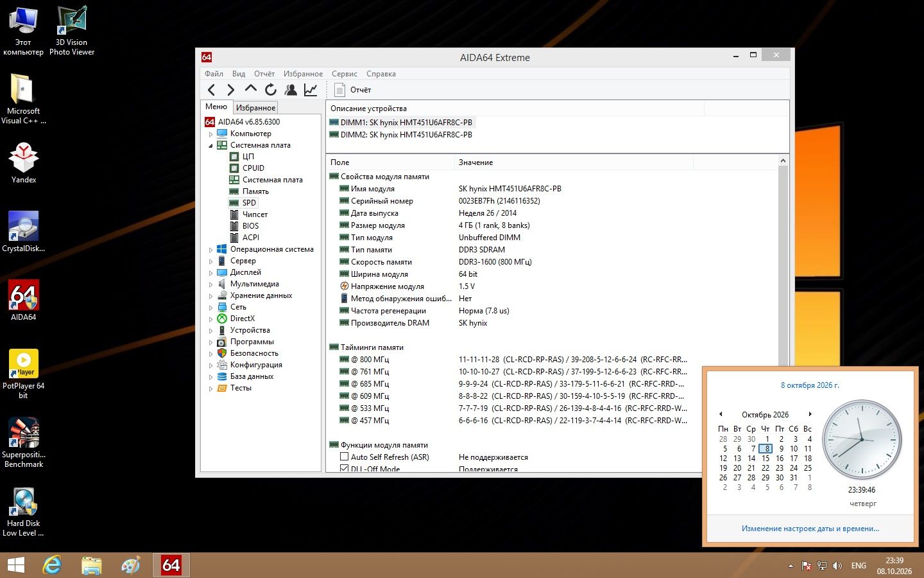Click the volume speaker tray icon
The height and width of the screenshot is (578, 924).
pyautogui.click(x=837, y=566)
